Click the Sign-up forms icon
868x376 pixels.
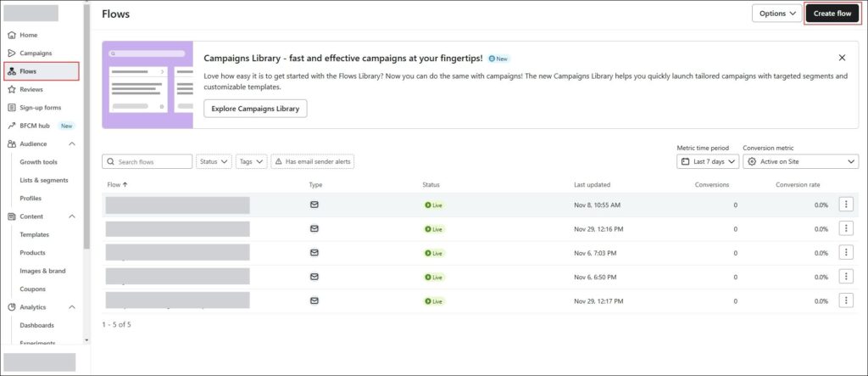click(12, 108)
